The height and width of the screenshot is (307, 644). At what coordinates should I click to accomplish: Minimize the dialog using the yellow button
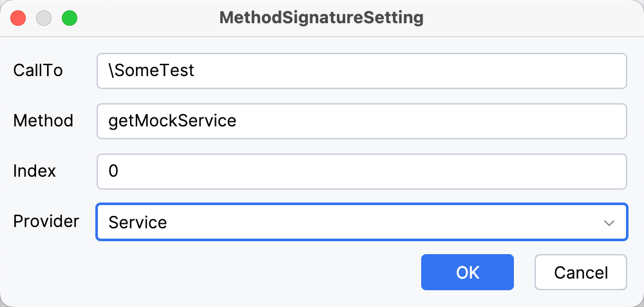[44, 18]
